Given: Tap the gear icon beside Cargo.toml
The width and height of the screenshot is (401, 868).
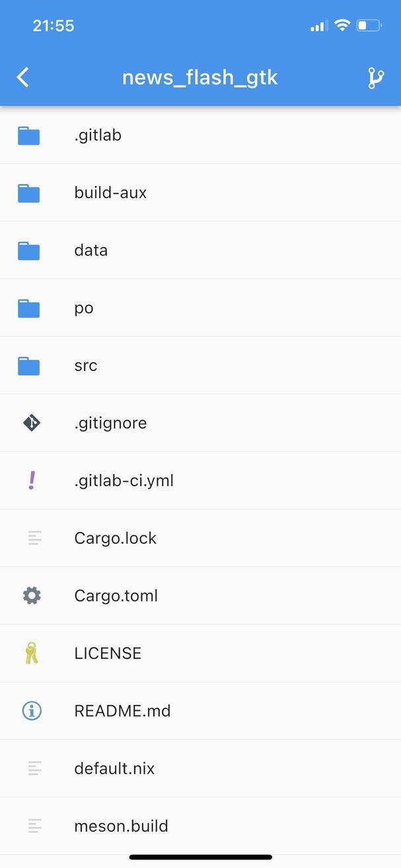Looking at the screenshot, I should [x=32, y=595].
